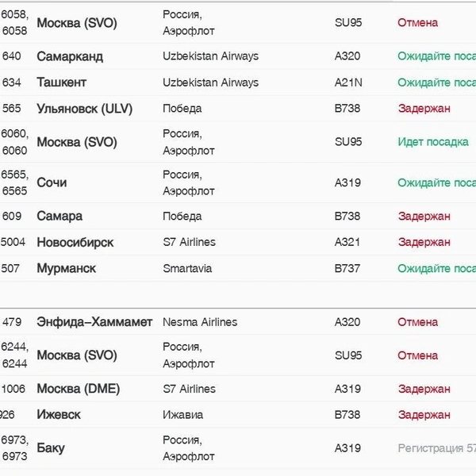Viewport: 476px width, 476px height.
Task: Click the Ижевск destination
Action: click(x=59, y=415)
